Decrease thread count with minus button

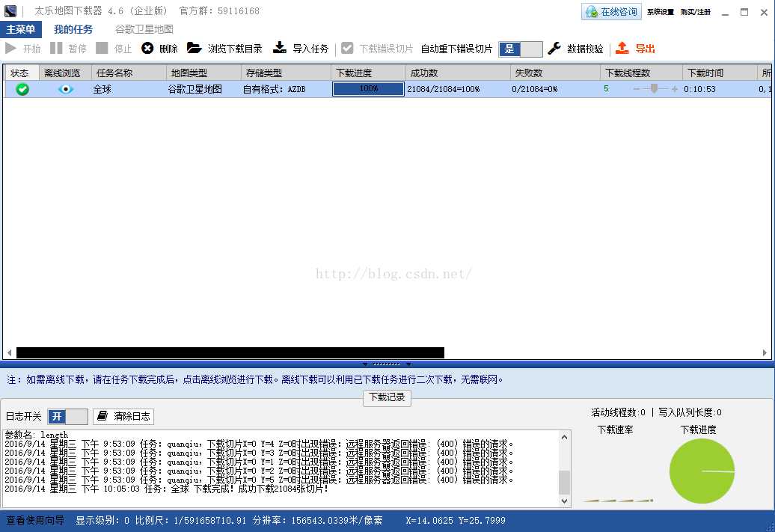(x=636, y=89)
